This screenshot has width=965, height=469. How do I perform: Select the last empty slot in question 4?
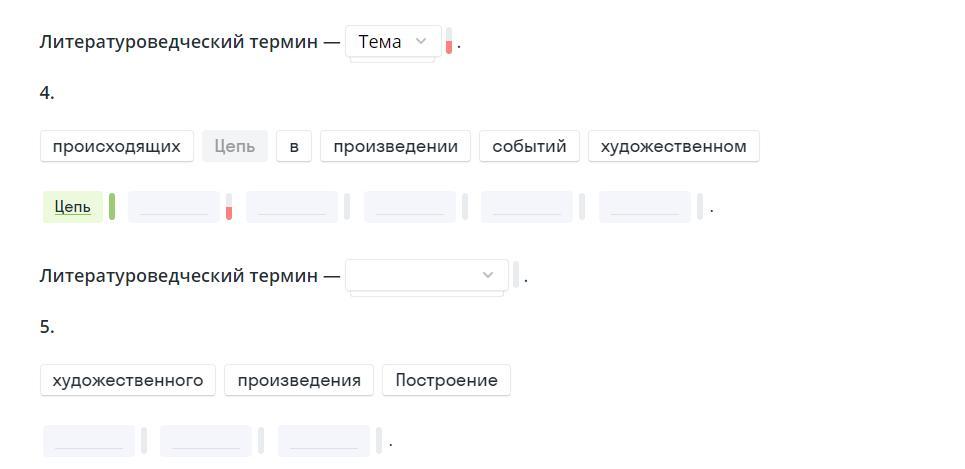point(645,207)
